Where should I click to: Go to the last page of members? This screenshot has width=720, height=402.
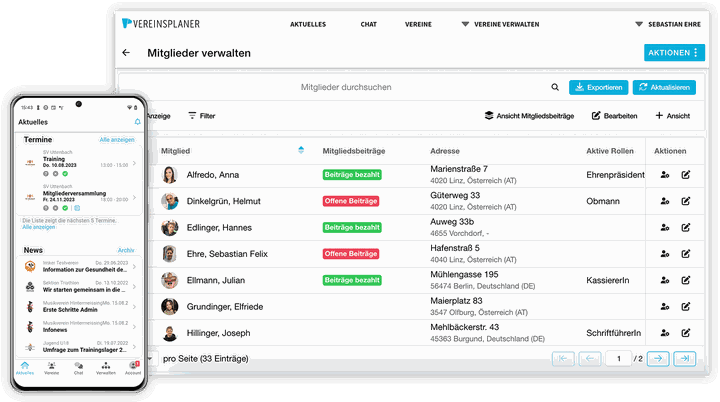684,358
